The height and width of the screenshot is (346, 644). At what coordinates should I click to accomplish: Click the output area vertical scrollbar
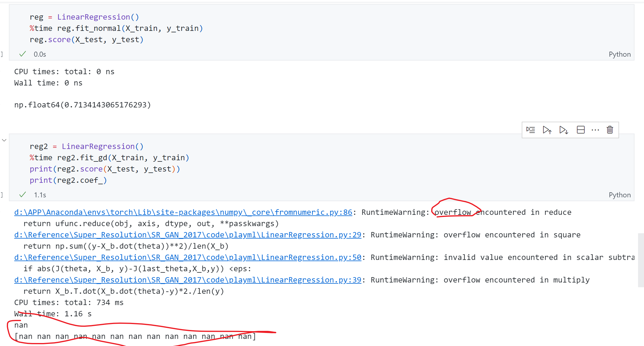pos(641,260)
